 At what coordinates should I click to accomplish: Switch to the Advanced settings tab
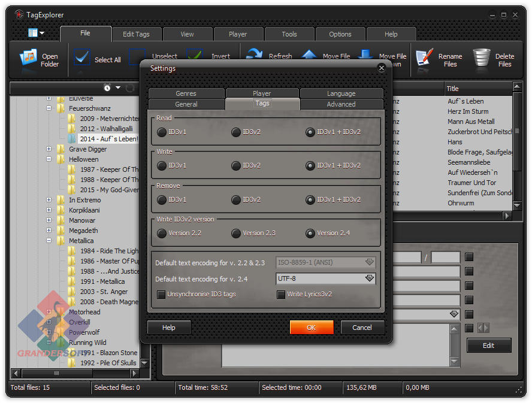(341, 104)
